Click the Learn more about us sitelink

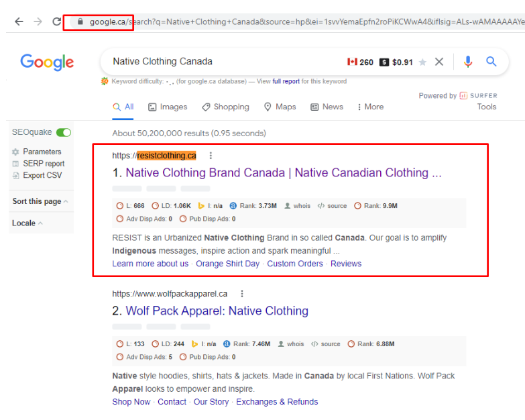[x=150, y=264]
